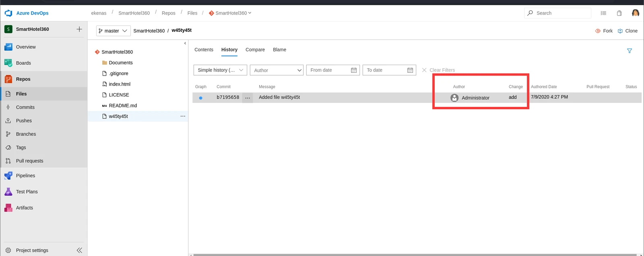Click the Azure DevOps logo icon
644x256 pixels.
[8, 13]
